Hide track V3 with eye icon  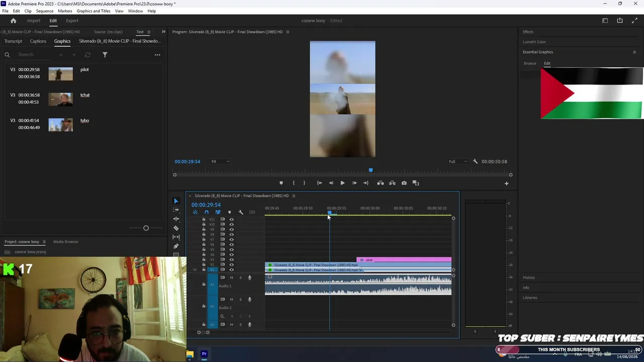tap(231, 259)
